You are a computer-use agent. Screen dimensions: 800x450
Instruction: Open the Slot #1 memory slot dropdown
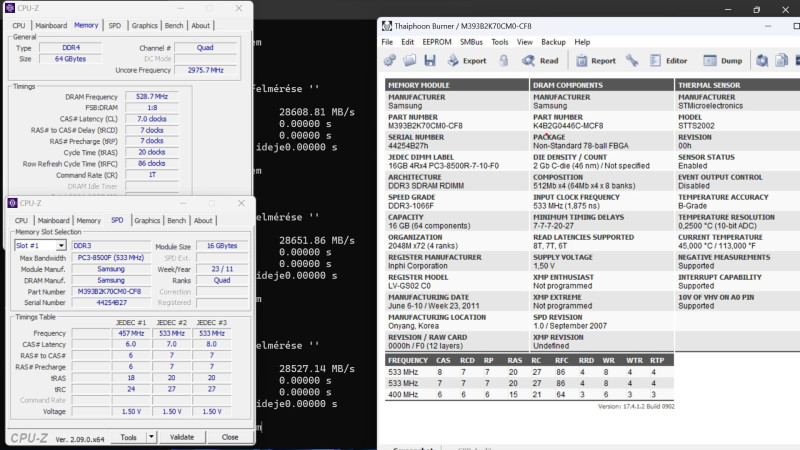coord(40,245)
